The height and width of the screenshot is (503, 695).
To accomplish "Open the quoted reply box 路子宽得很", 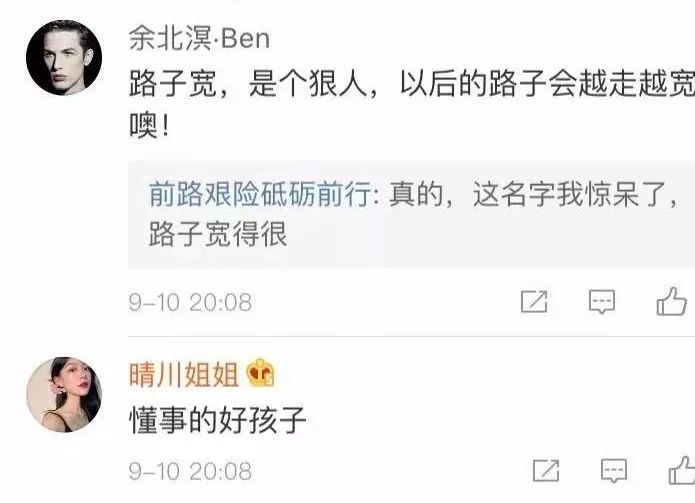I will tap(411, 214).
